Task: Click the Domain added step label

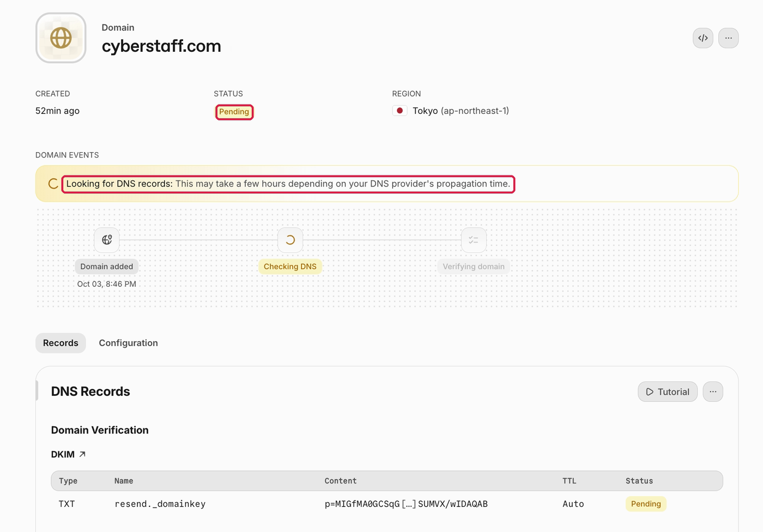Action: (107, 267)
